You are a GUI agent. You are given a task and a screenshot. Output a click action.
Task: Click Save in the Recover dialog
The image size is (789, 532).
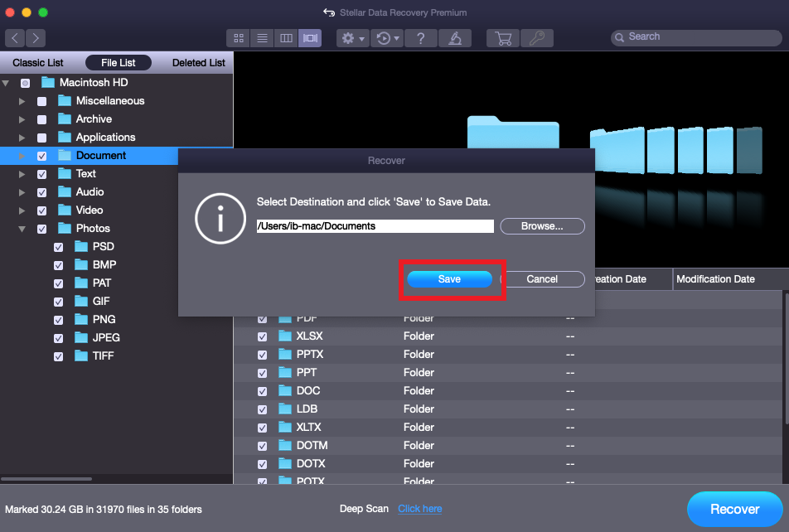449,278
